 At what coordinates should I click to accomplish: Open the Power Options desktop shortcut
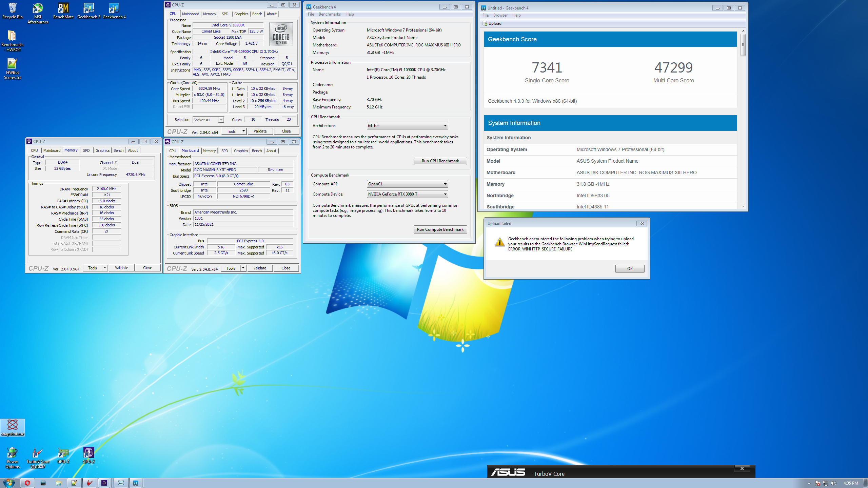click(13, 458)
